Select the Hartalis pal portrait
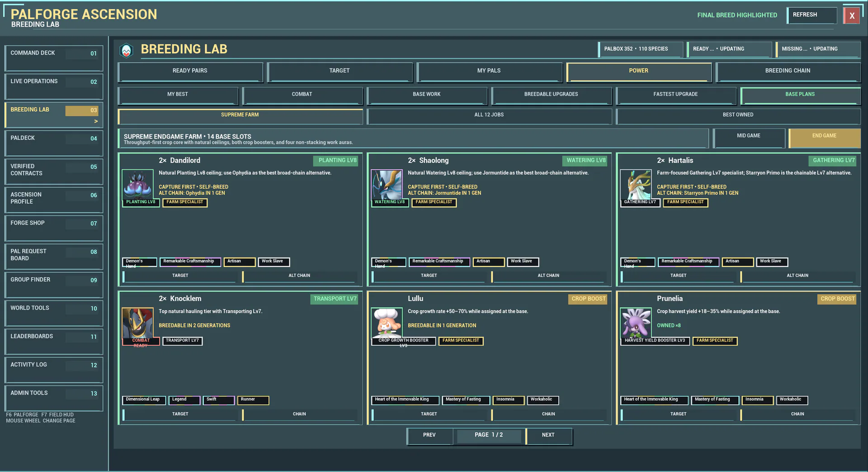Screen dimensions: 868x472 pyautogui.click(x=636, y=185)
